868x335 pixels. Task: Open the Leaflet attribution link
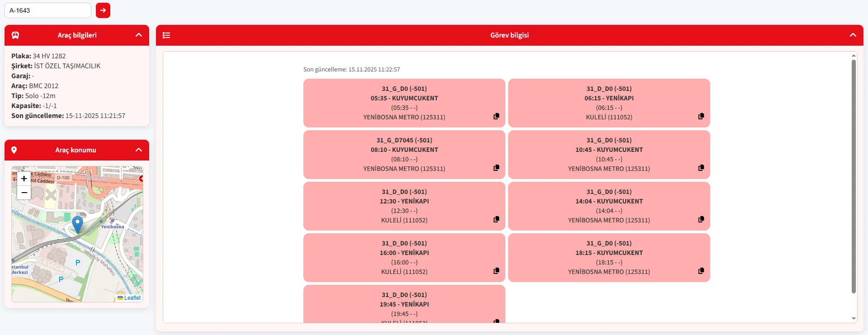pyautogui.click(x=132, y=298)
